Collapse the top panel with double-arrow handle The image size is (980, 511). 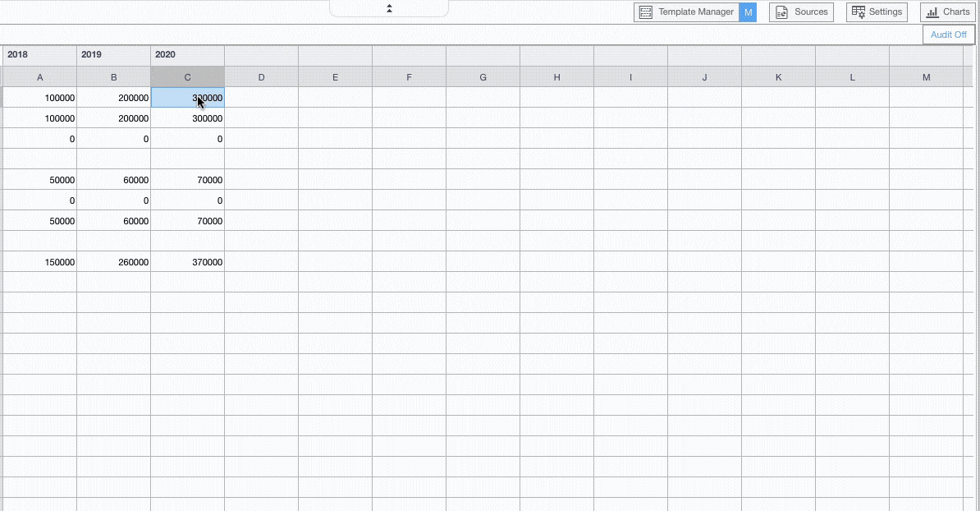tap(389, 8)
